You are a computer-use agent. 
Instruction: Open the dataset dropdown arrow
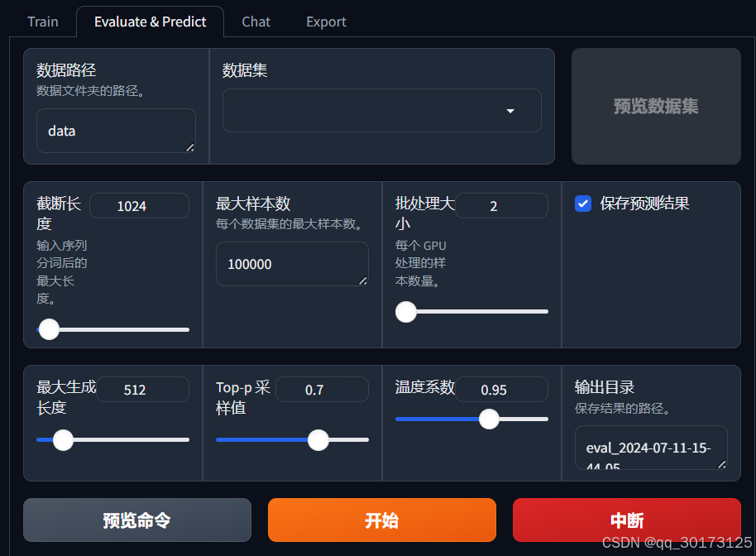point(510,111)
